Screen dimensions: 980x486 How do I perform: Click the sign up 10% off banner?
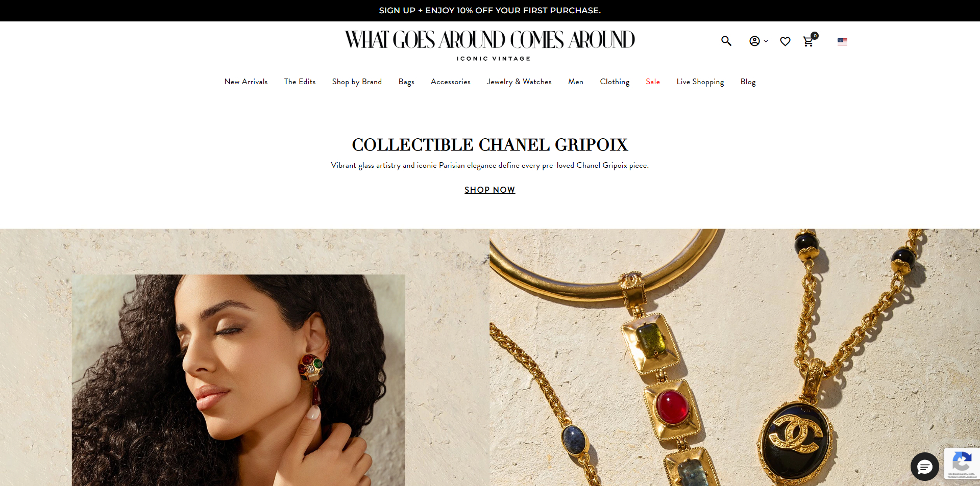490,10
